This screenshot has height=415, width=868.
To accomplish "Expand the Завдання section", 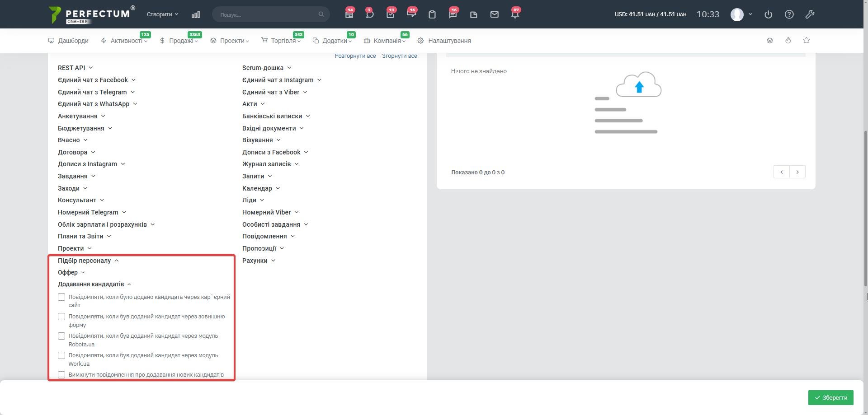I will 76,176.
